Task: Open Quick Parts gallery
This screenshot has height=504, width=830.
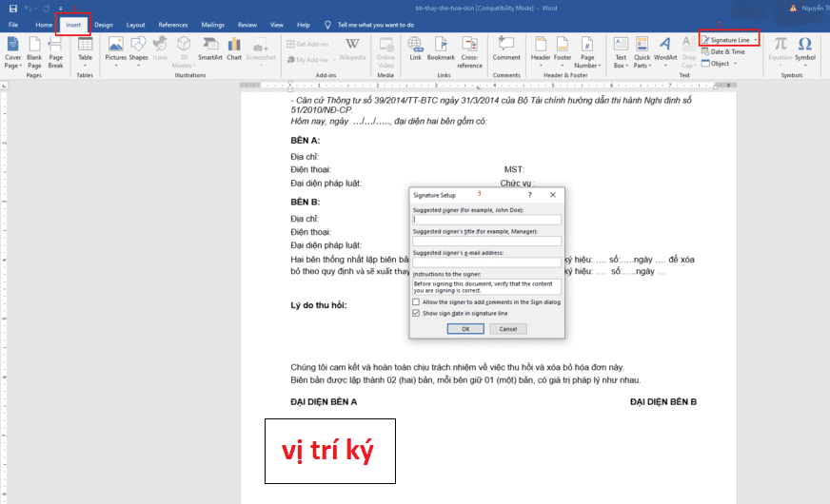Action: [x=642, y=53]
